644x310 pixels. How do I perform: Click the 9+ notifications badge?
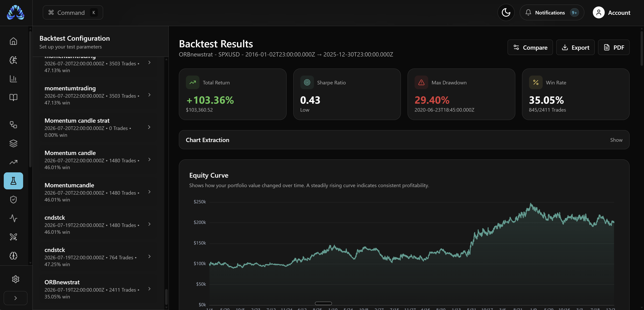point(574,13)
